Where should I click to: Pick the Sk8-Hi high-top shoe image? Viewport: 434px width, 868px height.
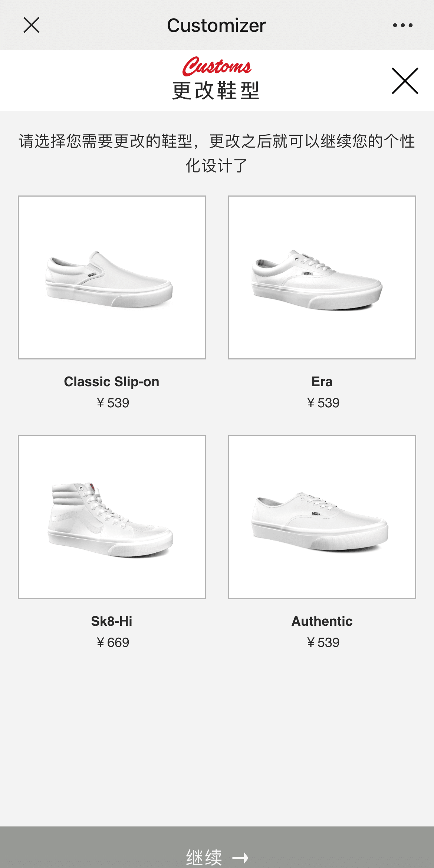(112, 517)
